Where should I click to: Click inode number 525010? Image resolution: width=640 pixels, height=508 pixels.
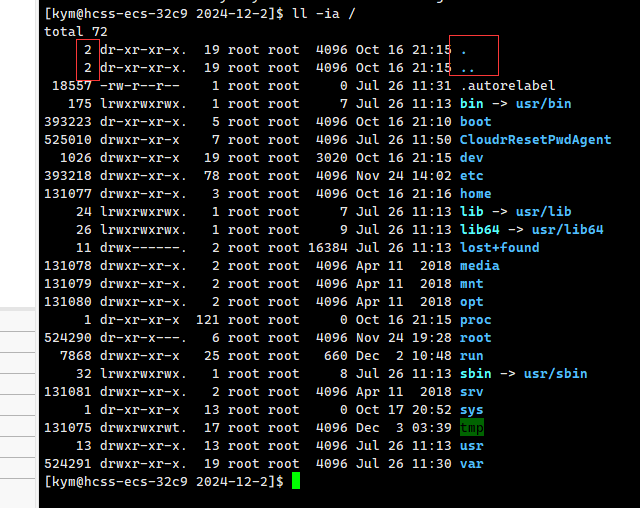[x=68, y=140]
